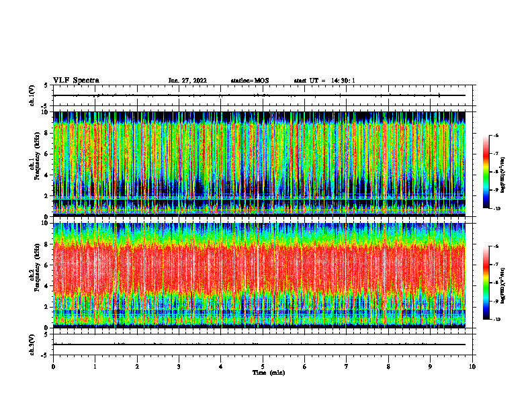
Task: Click inside the ch.2 red-band spectrogram panel
Action: [x=259, y=275]
